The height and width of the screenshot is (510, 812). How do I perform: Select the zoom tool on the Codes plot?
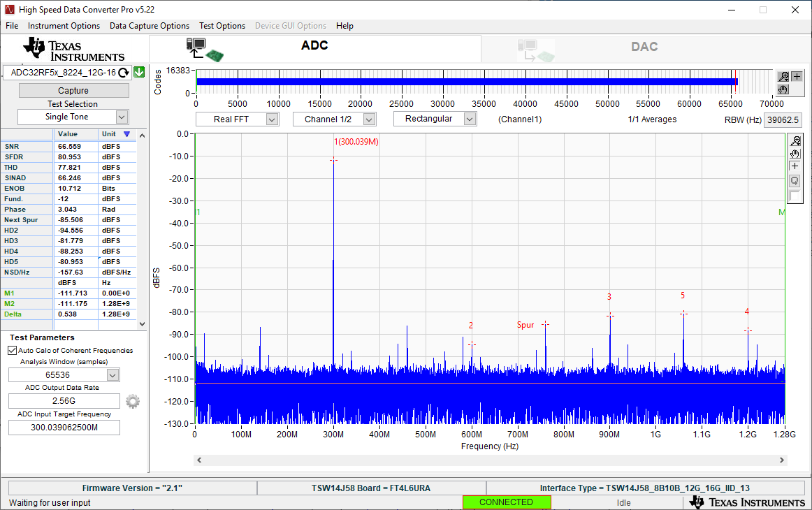pyautogui.click(x=783, y=76)
